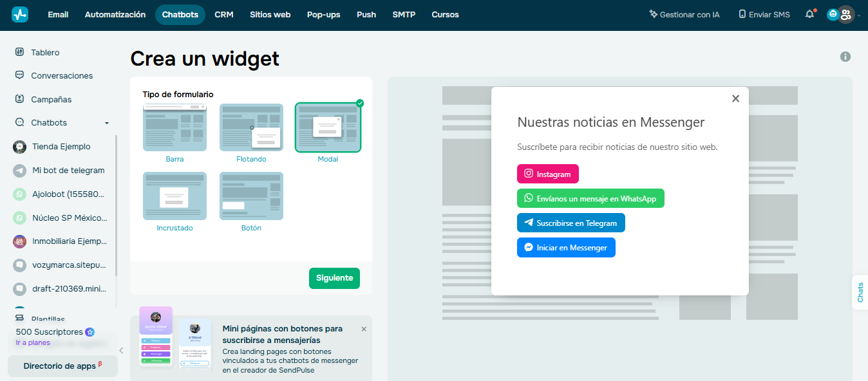
Task: Click the icon beside draft-210369.mini...
Action: click(19, 289)
